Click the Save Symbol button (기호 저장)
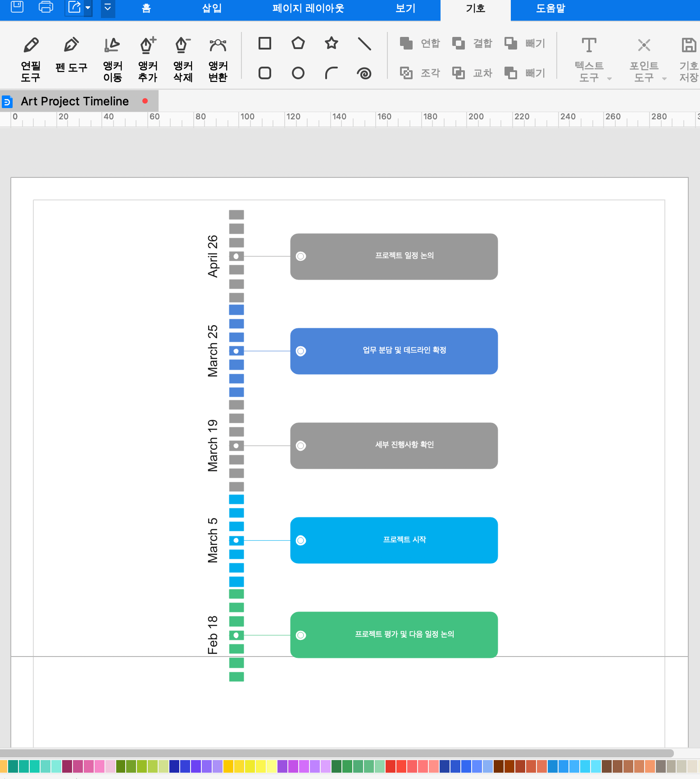700x779 pixels. point(689,59)
